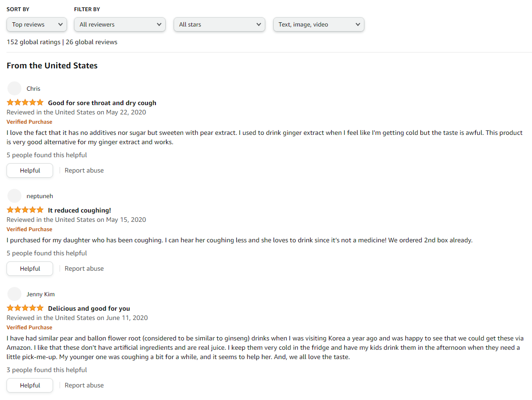Report abuse on Jenny Kim's review

tap(84, 386)
